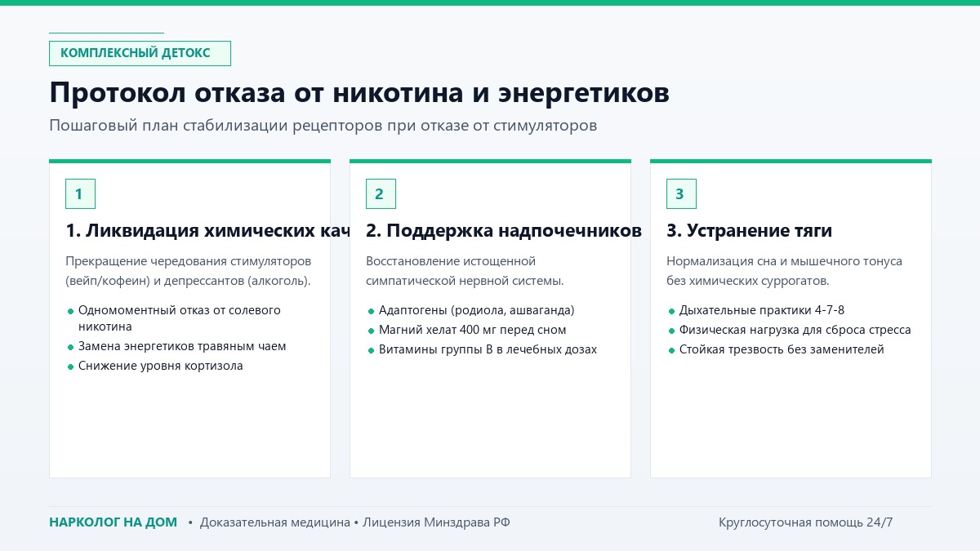Click bullet Физическая нагрузка для сброса стресса
Screen dimensions: 980x551
pos(795,330)
